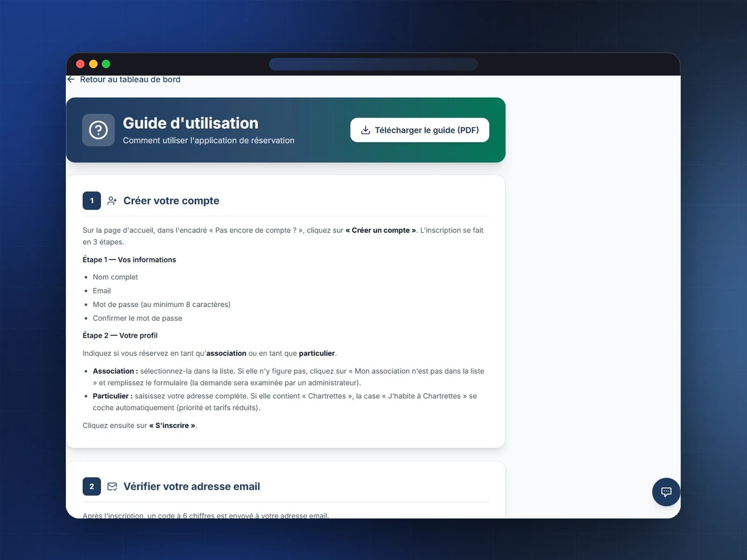
Task: Click the envelope icon beside Vérifier votre adresse
Action: pos(112,486)
